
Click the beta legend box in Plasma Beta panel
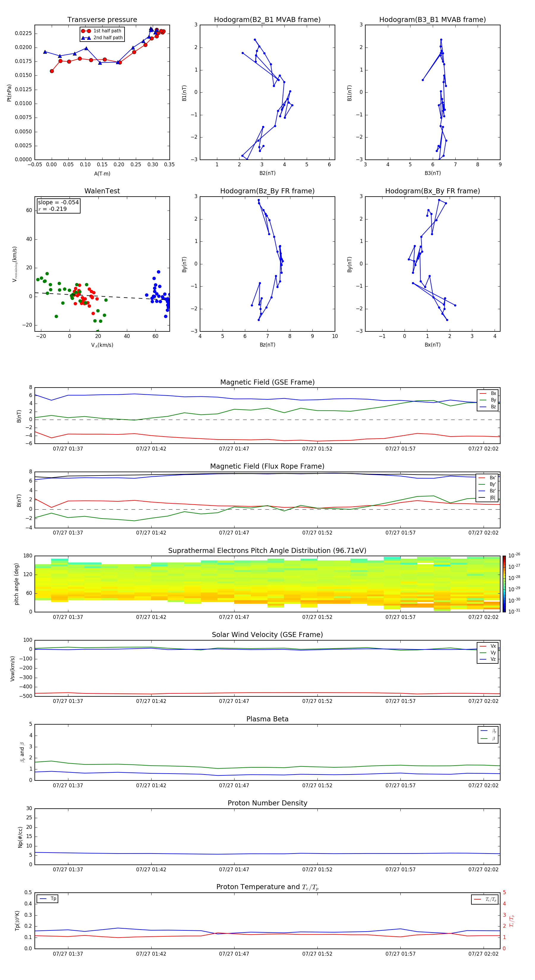(x=488, y=735)
